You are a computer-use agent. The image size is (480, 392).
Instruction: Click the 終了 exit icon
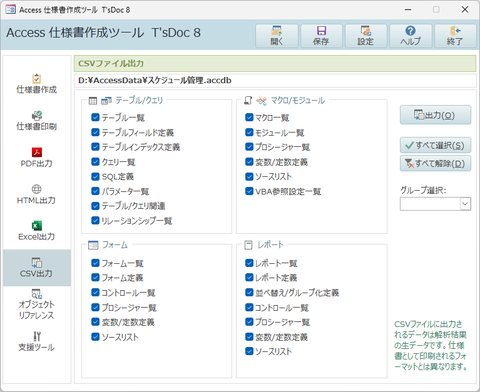[455, 36]
